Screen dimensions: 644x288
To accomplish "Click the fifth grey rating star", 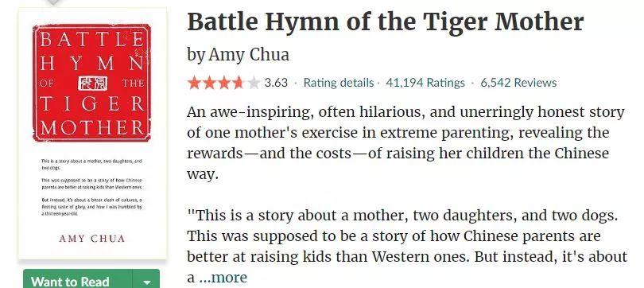I will click(x=254, y=83).
